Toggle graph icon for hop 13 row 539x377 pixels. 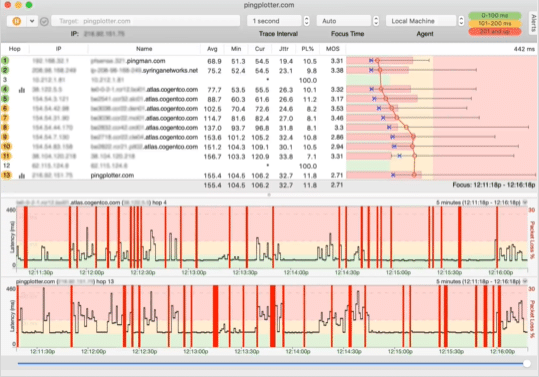click(x=22, y=176)
